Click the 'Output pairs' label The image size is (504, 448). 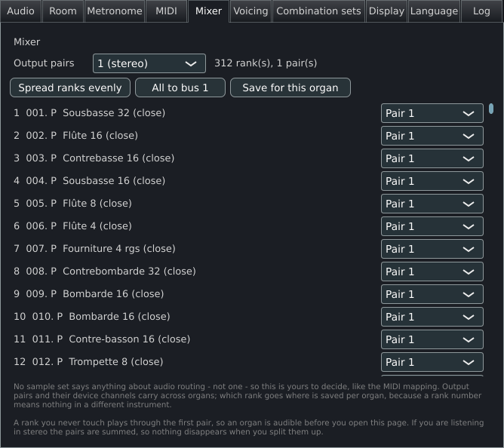[44, 63]
